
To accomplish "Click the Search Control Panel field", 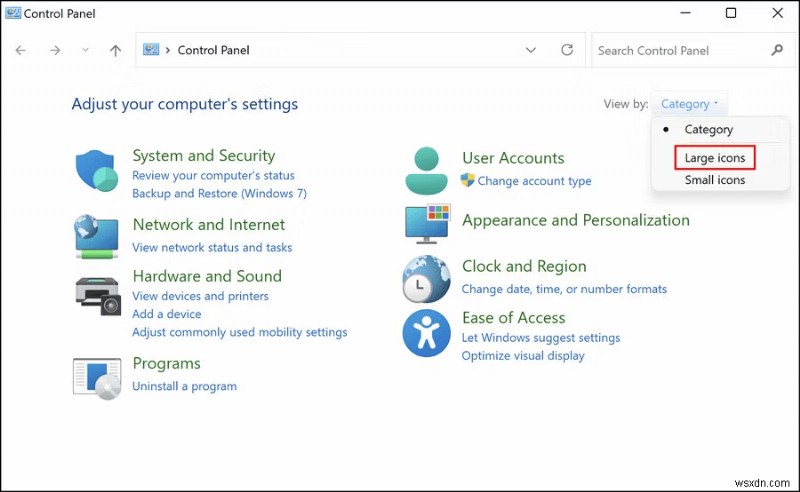I will point(680,50).
